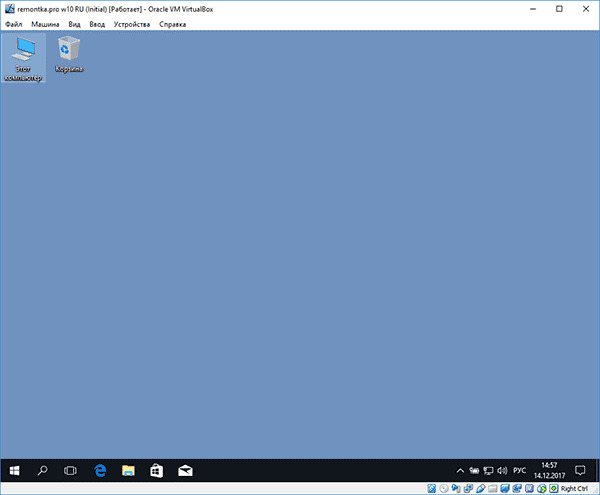600x495 pixels.
Task: Open the Microsoft Store taskbar icon
Action: 157,469
